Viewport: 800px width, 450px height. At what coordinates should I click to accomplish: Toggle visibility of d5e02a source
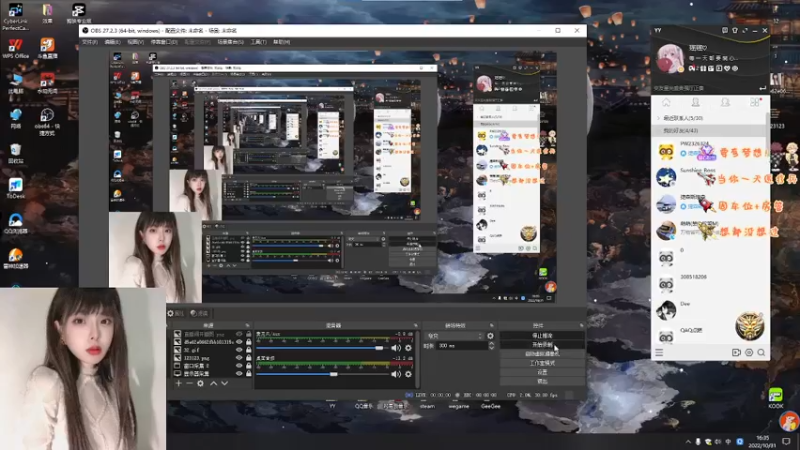tap(239, 342)
